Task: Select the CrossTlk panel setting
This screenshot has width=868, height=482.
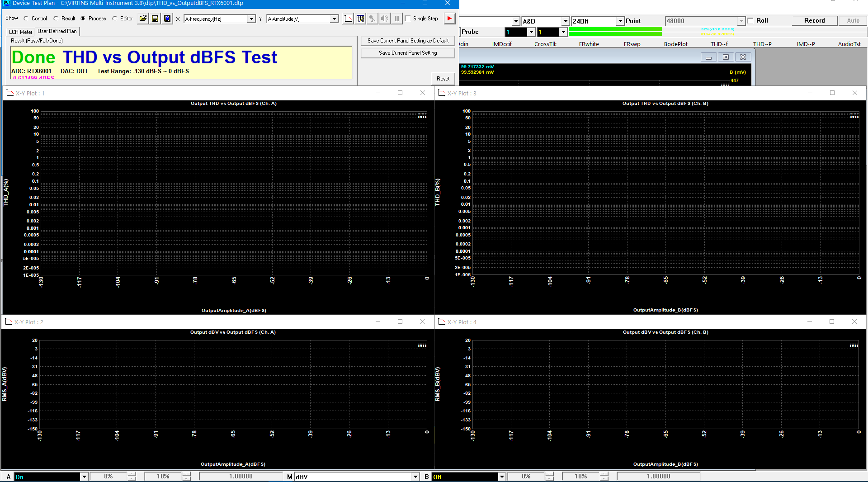Action: [x=545, y=44]
